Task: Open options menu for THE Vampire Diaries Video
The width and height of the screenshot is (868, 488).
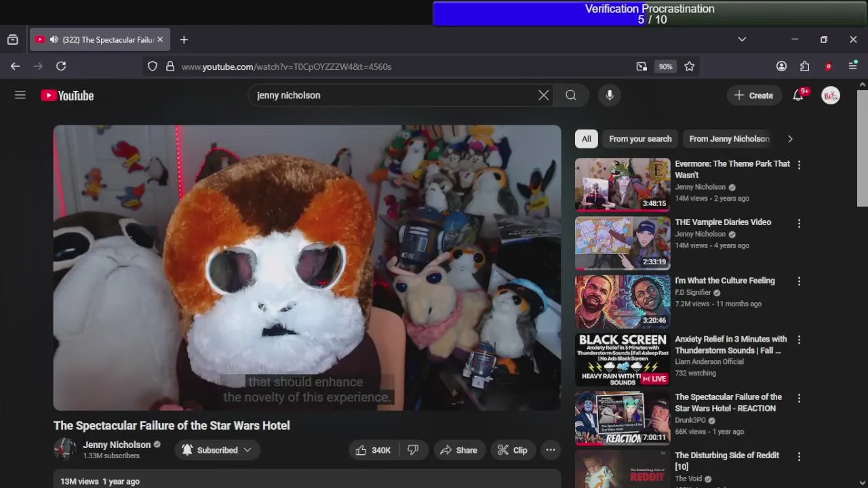Action: tap(799, 223)
